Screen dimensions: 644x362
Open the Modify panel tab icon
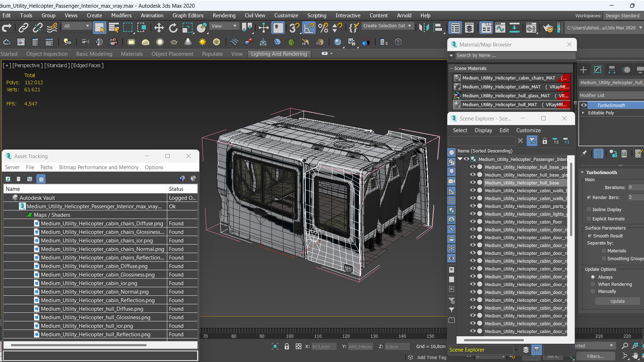coord(598,70)
